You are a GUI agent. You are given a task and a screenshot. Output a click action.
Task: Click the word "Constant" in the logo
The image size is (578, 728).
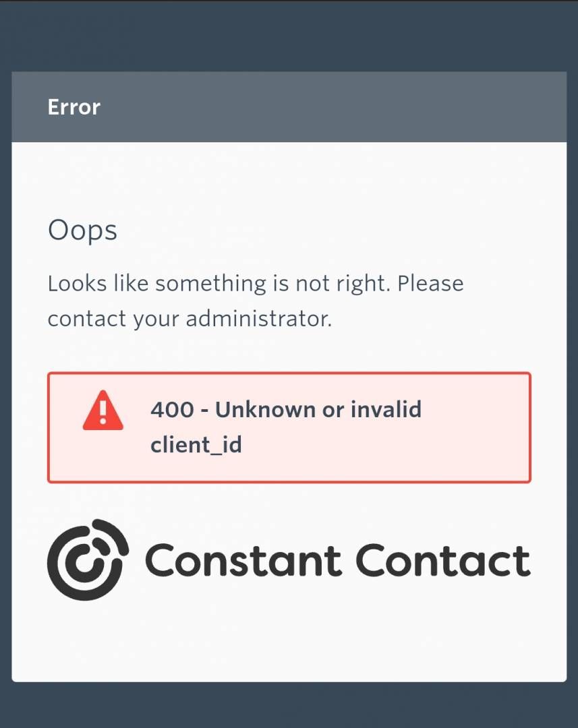tap(243, 560)
